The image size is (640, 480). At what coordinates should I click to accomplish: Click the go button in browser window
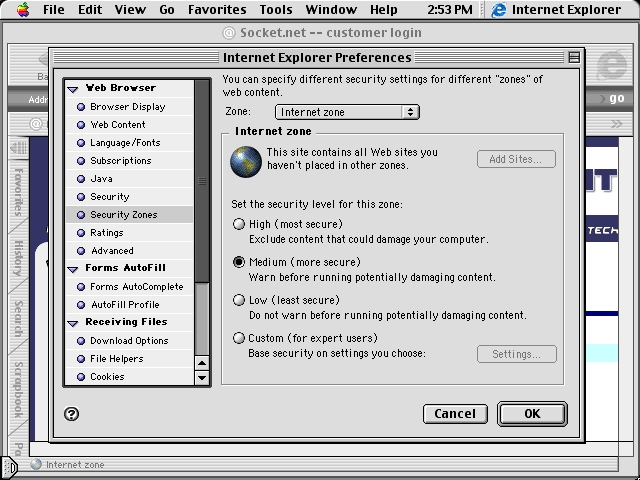(x=616, y=98)
